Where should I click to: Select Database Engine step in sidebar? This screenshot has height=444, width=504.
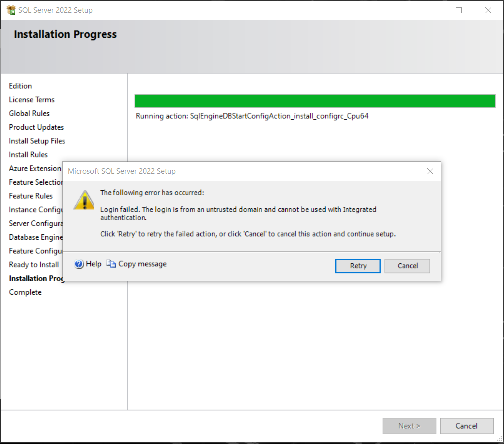coord(35,237)
